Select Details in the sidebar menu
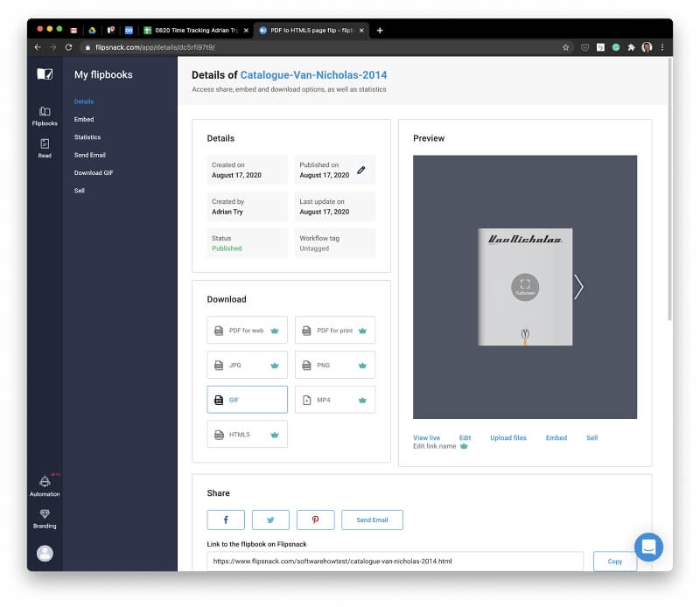Screen dimensions: 700x607 click(84, 101)
